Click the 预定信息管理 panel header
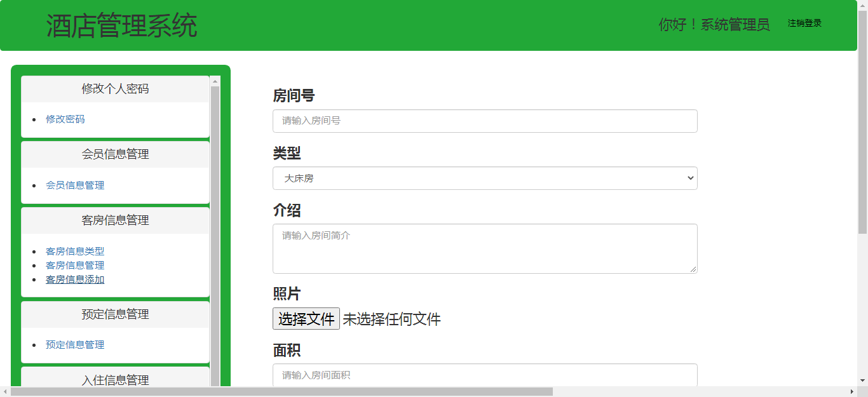 (115, 314)
